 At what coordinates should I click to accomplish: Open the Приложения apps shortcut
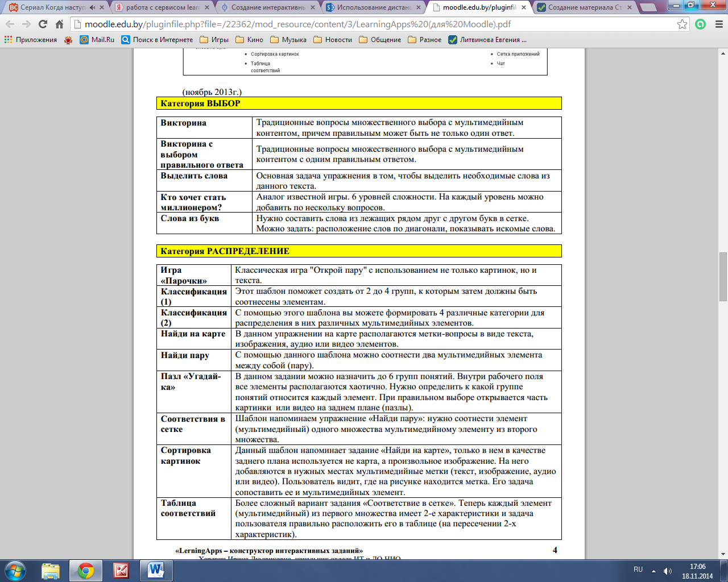click(x=31, y=40)
